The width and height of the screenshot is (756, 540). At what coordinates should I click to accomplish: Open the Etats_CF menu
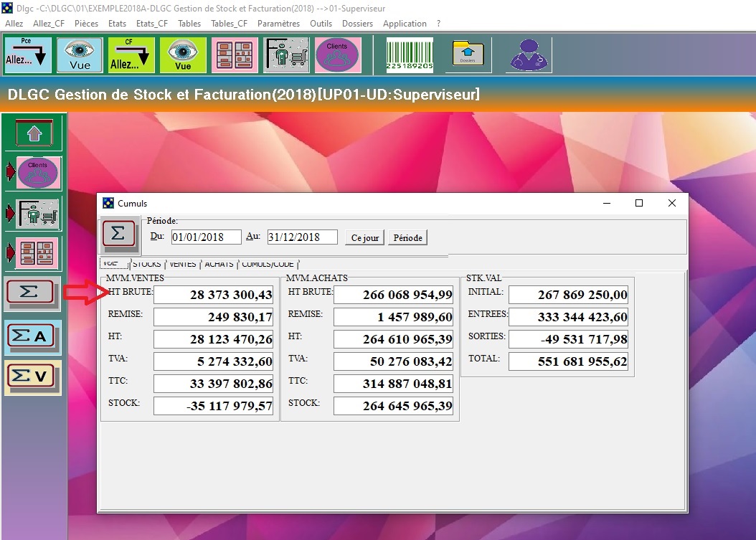(x=152, y=24)
